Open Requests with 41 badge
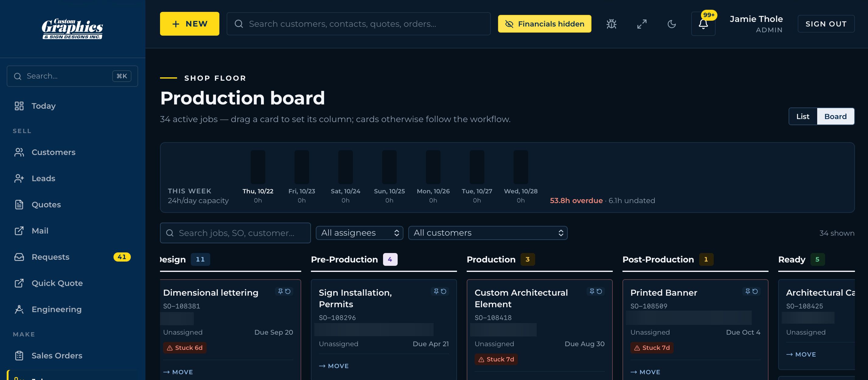The height and width of the screenshot is (380, 868). 72,257
